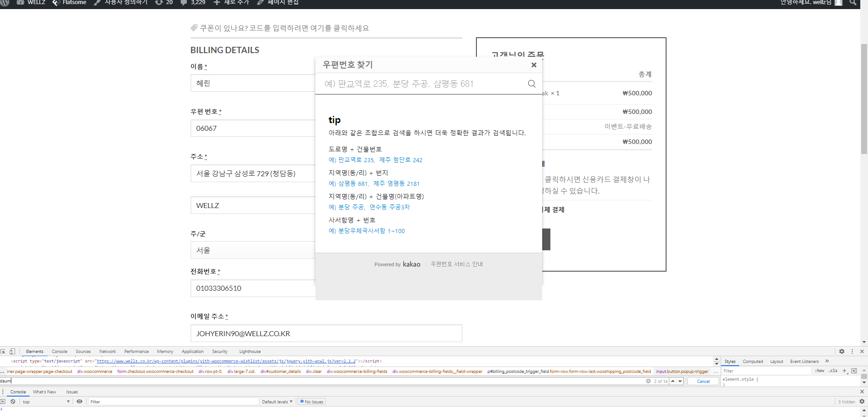
Task: Focus the 전화번호 phone number field
Action: click(253, 288)
